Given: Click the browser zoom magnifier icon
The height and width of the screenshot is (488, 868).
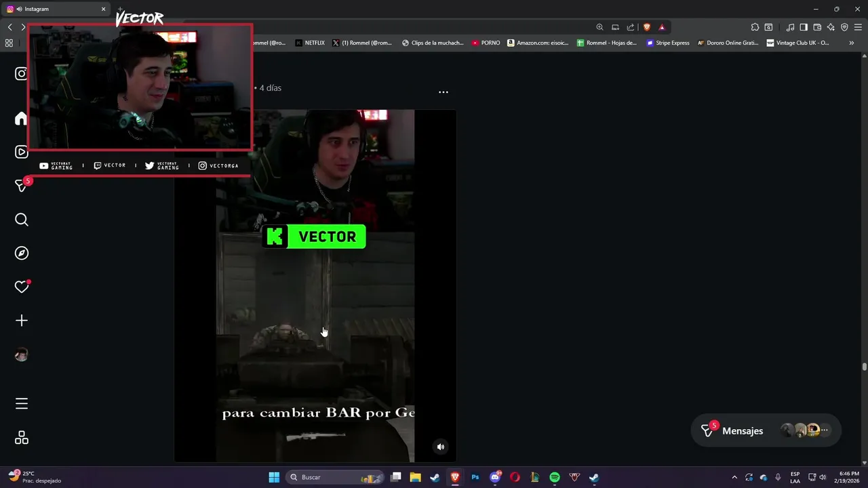Looking at the screenshot, I should pyautogui.click(x=599, y=27).
